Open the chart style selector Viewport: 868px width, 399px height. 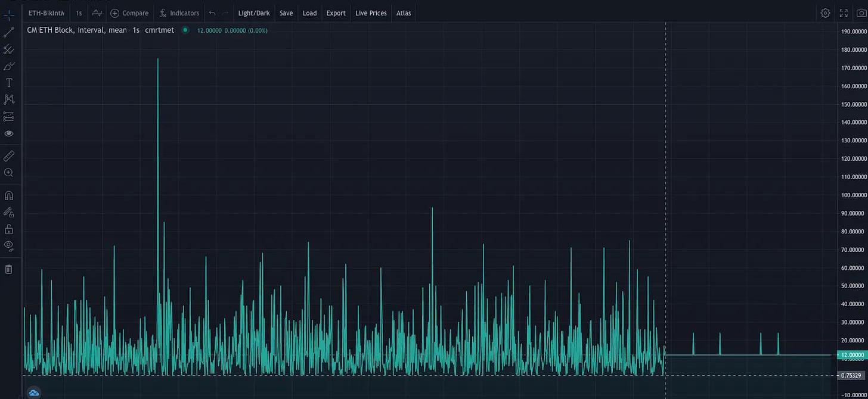coord(97,13)
